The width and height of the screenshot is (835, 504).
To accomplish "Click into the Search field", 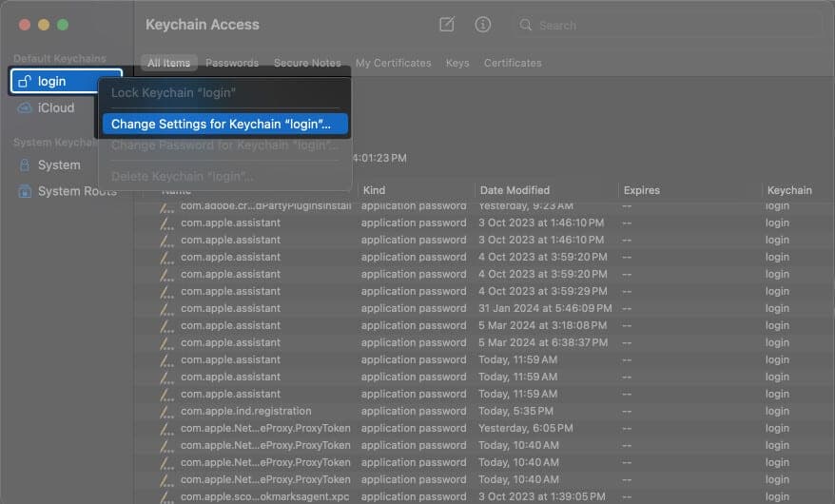I will pyautogui.click(x=668, y=25).
